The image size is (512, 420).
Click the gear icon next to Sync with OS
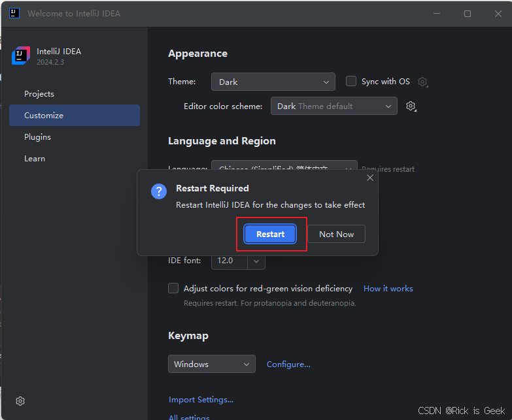[x=423, y=82]
